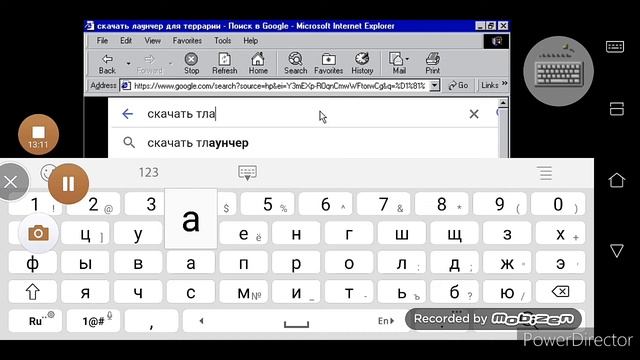Expand the Links toolbar chevron
The height and width of the screenshot is (360, 640).
[x=504, y=84]
